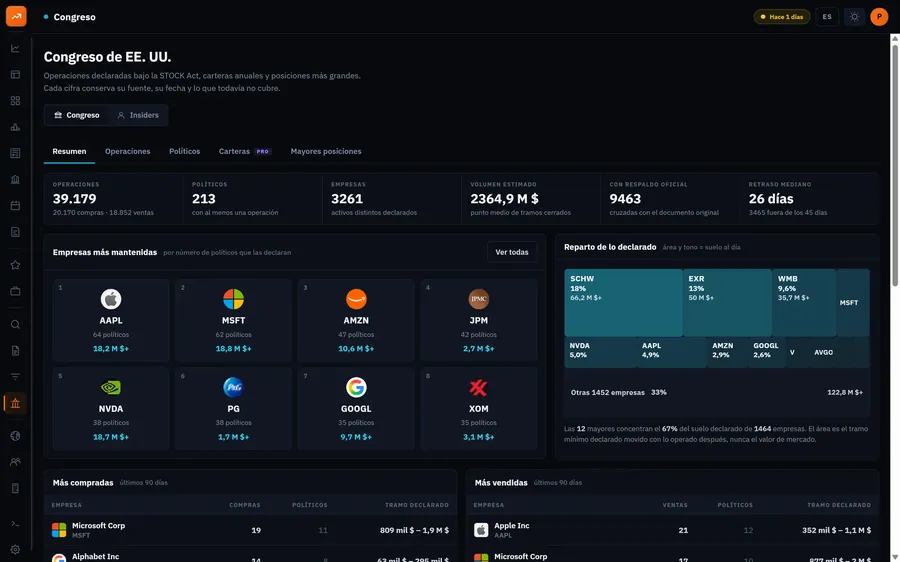The height and width of the screenshot is (562, 900).
Task: Click the Ver todas button
Action: [512, 252]
